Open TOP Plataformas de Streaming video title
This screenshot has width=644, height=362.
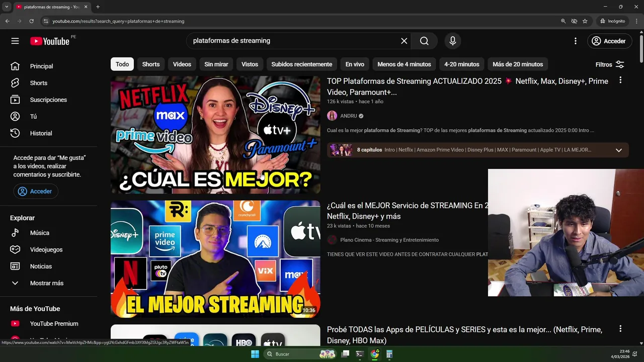467,86
